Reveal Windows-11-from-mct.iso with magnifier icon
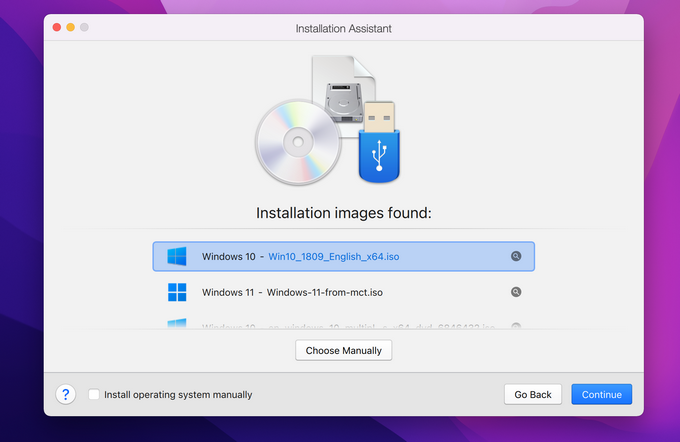 tap(516, 292)
